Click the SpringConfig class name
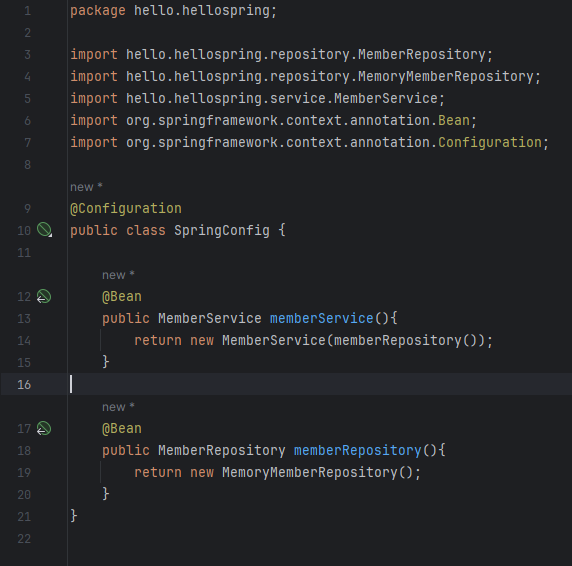 [222, 230]
